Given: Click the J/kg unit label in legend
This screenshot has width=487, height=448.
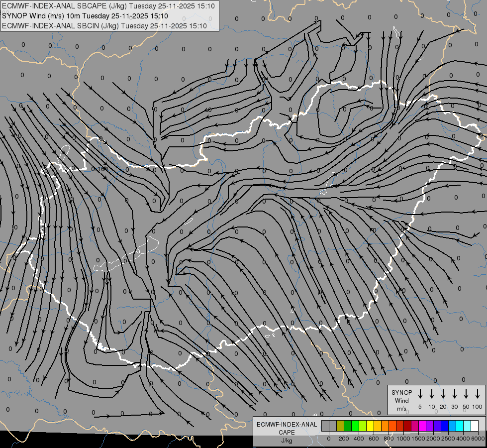Looking at the screenshot, I should coord(287,441).
